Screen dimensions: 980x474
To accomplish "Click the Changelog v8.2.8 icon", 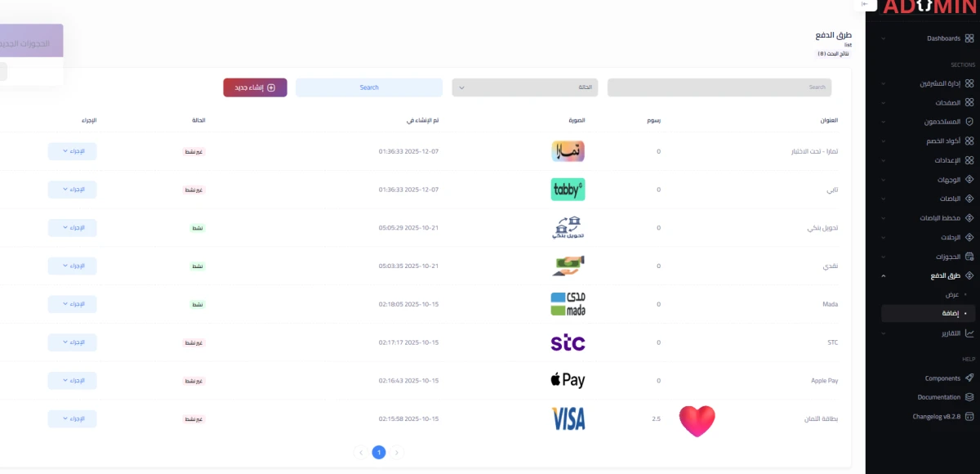I will coord(969,416).
